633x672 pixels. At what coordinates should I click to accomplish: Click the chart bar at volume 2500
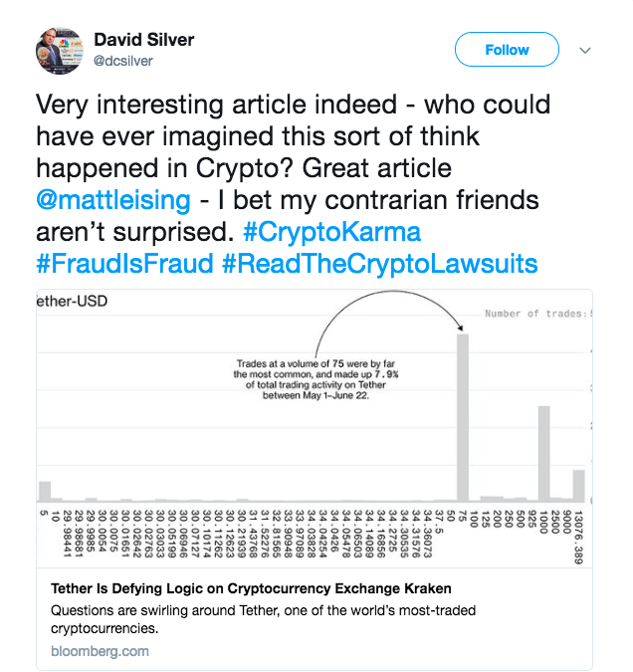[x=544, y=453]
